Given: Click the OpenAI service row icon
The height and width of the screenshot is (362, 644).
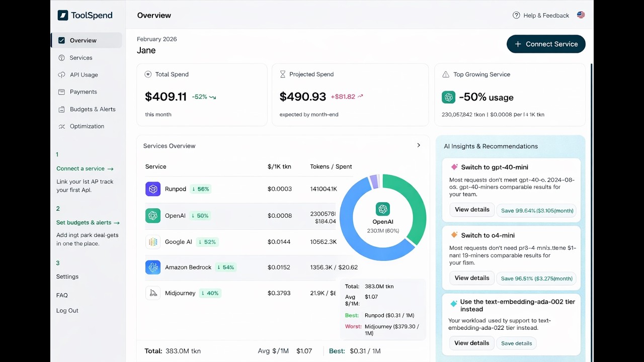Looking at the screenshot, I should (x=153, y=216).
